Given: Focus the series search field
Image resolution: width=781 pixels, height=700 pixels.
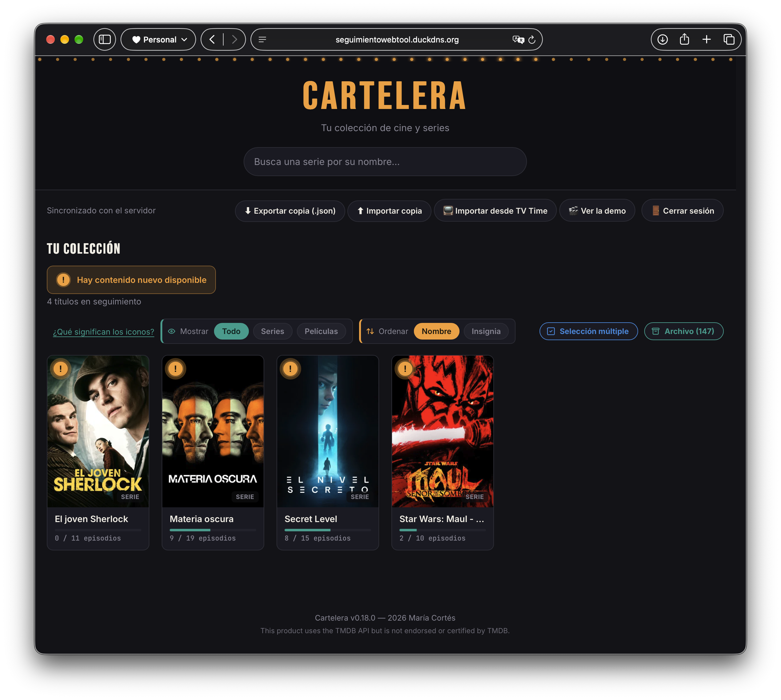Looking at the screenshot, I should click(385, 162).
